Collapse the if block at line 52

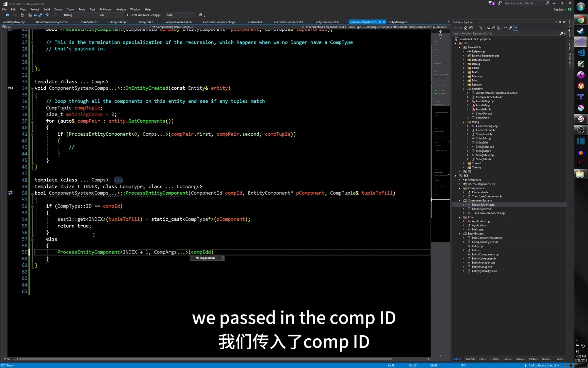pos(32,206)
